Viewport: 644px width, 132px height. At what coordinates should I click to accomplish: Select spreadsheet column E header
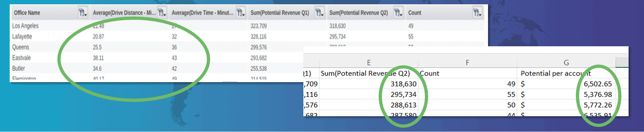click(369, 63)
